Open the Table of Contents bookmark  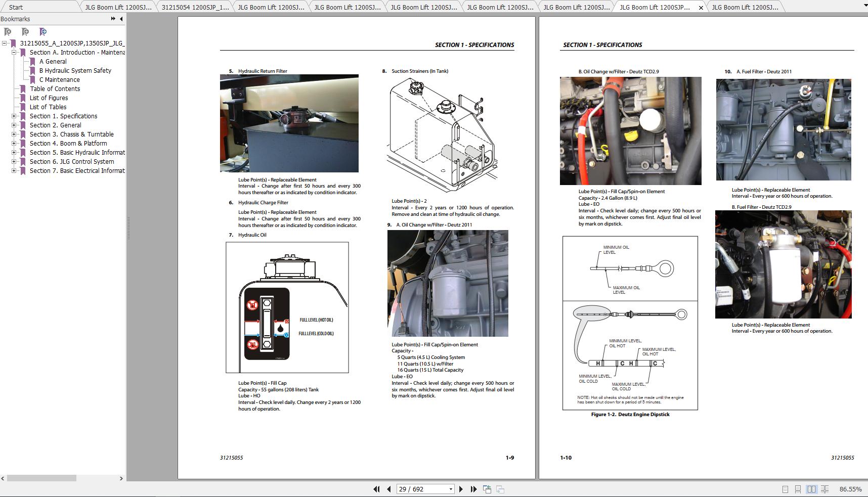55,89
